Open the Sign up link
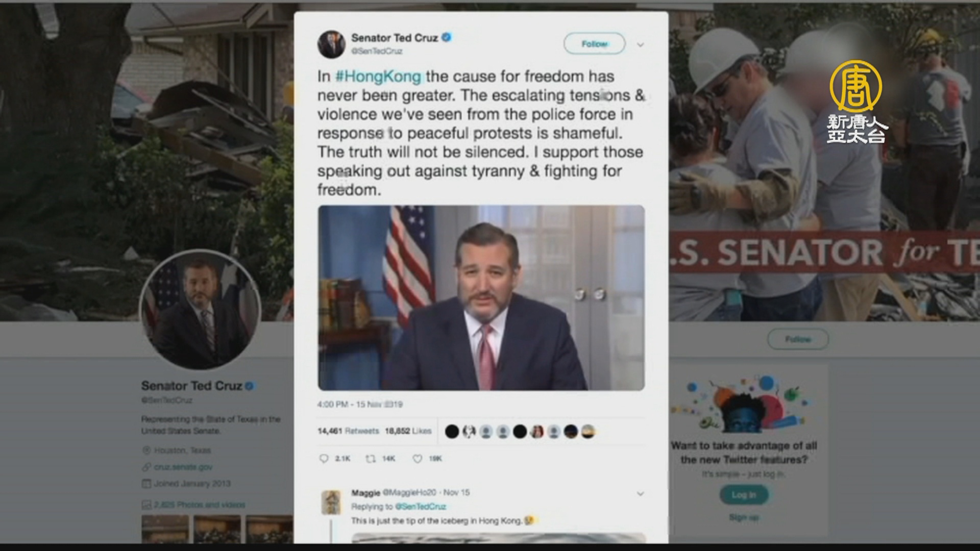Image resolution: width=980 pixels, height=551 pixels. (x=744, y=517)
